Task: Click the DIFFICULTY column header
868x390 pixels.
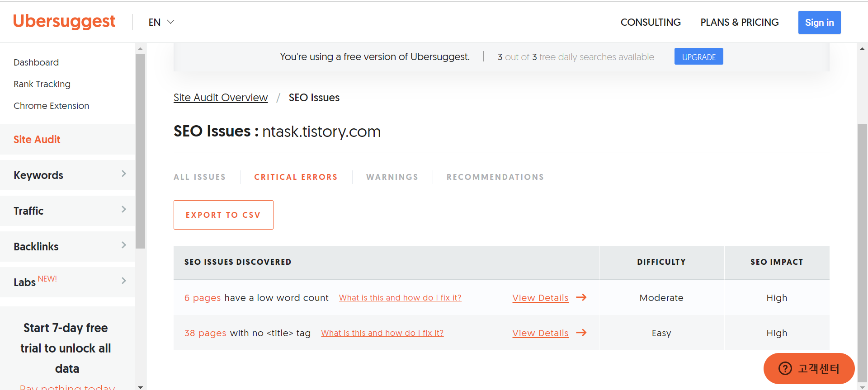Action: coord(661,262)
